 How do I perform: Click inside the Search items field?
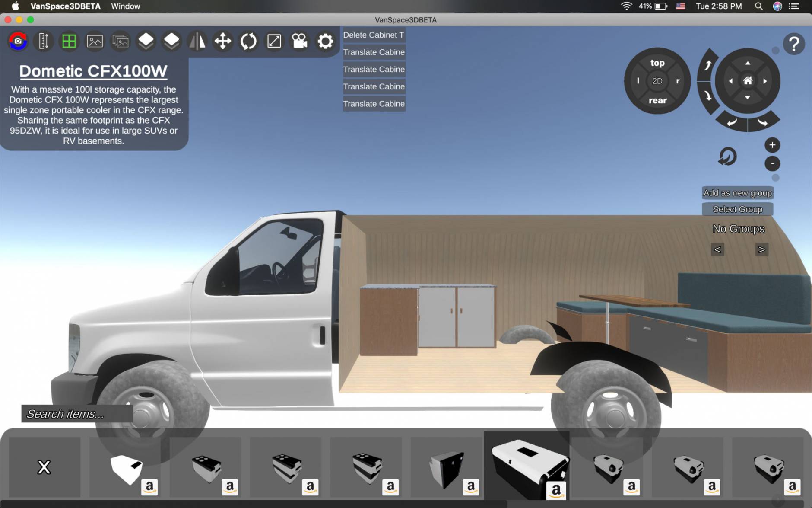pos(77,414)
